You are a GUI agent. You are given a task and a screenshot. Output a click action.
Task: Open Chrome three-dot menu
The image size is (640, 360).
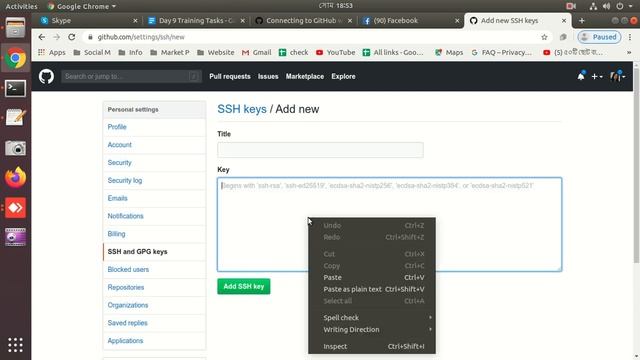tap(630, 37)
